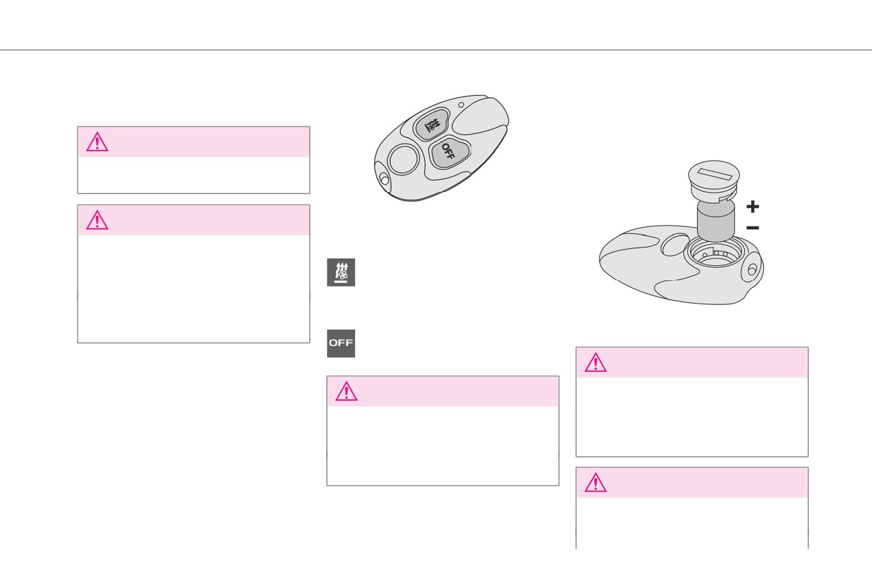Click the keyring loop on the top remote illustration
The image size is (872, 588).
(383, 178)
